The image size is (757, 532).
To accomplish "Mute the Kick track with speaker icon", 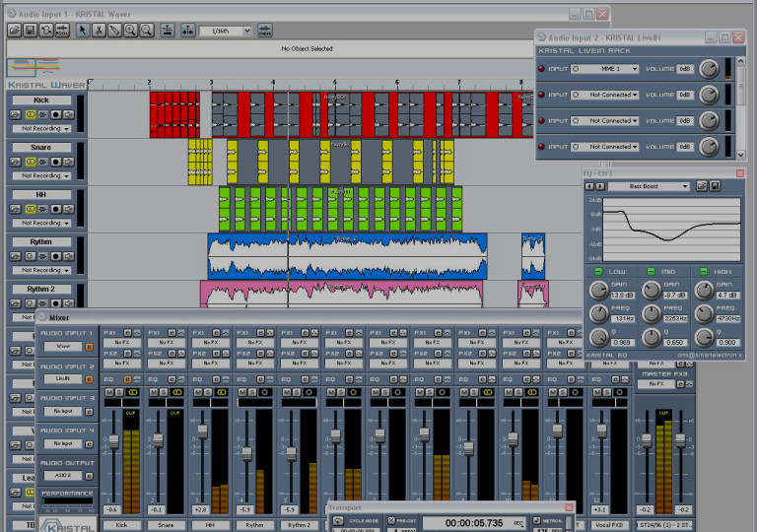I will 69,114.
